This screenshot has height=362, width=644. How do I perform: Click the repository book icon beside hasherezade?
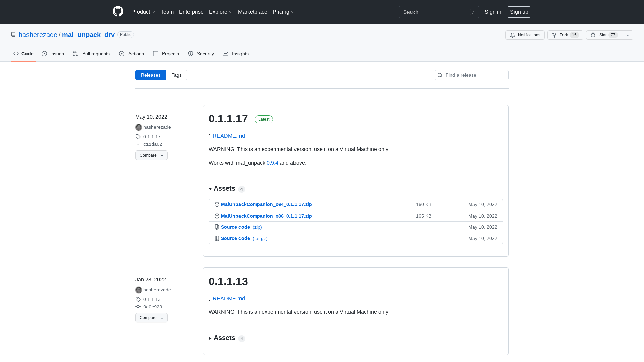point(13,35)
